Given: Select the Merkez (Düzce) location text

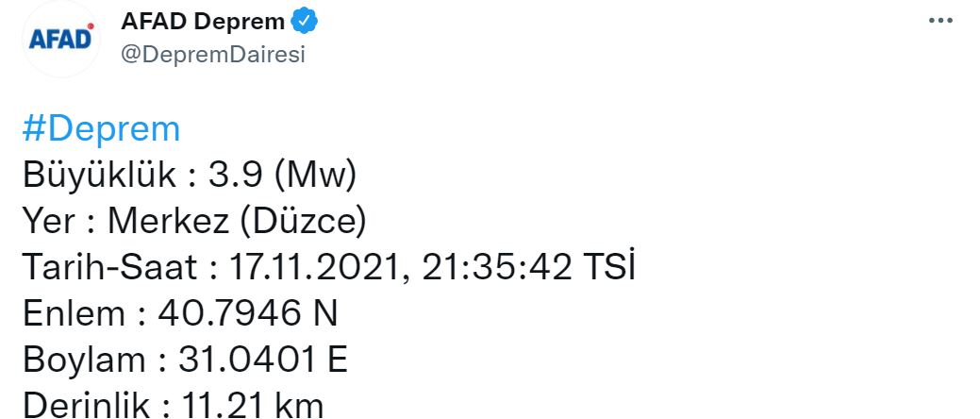Looking at the screenshot, I should pos(237,222).
